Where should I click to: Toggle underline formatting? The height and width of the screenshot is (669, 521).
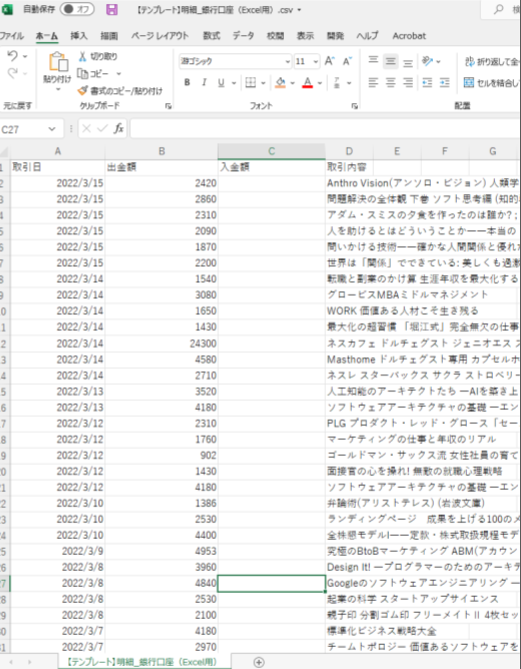[221, 82]
